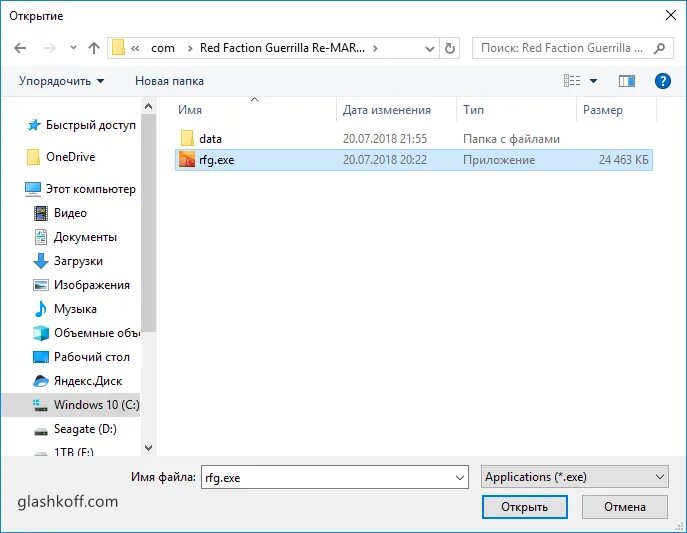The width and height of the screenshot is (687, 533).
Task: Open the Изображения folder
Action: pyautogui.click(x=81, y=285)
